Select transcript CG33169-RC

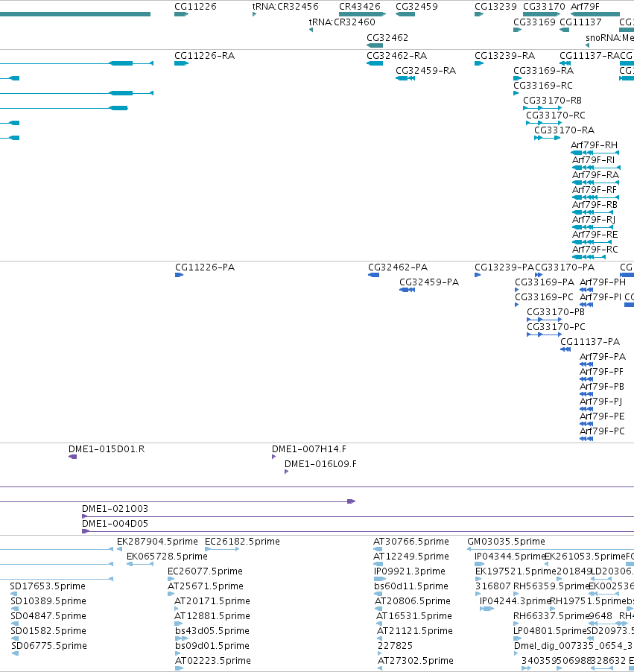point(516,93)
